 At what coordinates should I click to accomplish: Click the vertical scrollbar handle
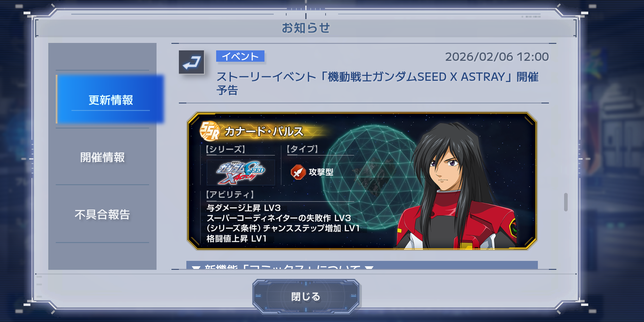(566, 202)
